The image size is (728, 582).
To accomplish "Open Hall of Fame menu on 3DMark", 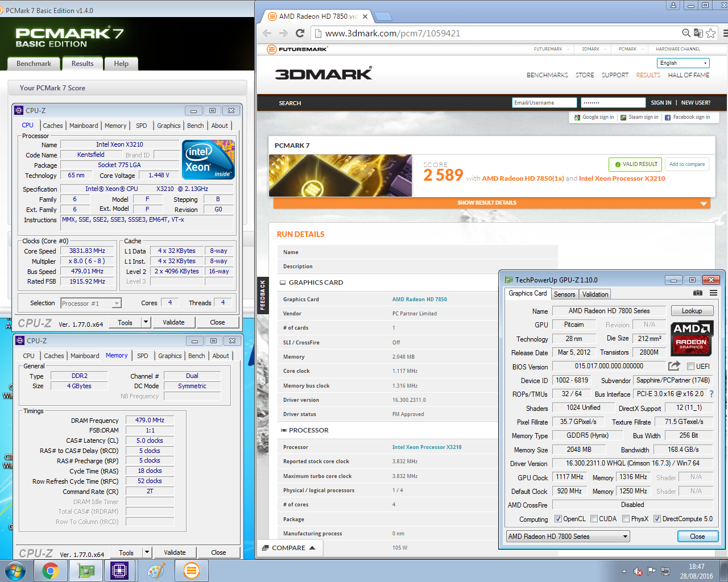I will click(x=688, y=75).
